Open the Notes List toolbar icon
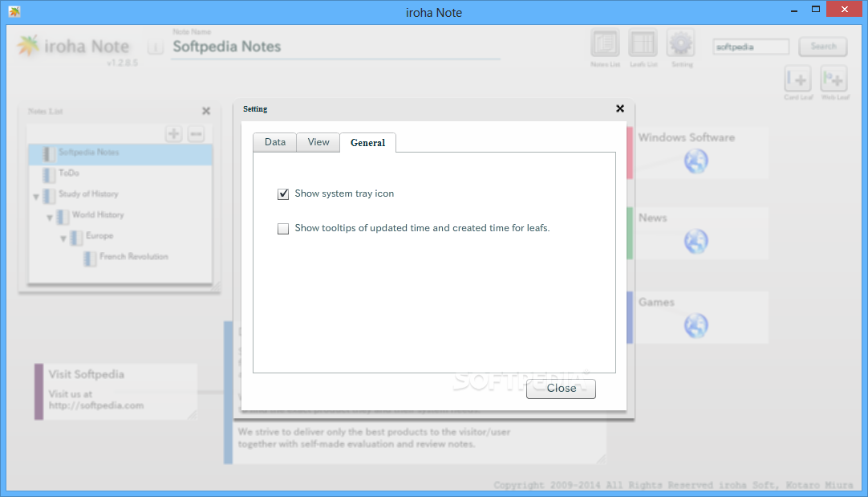Viewport: 868px width, 497px height. (x=605, y=43)
